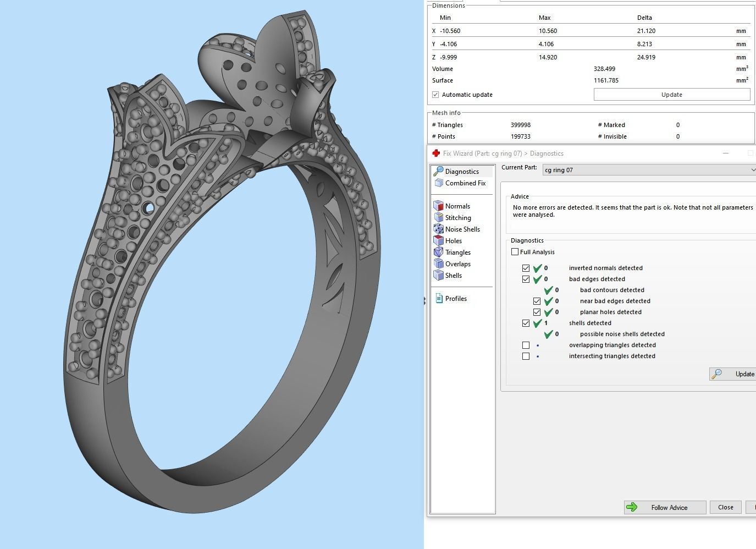Enable Full Analysis checkbox
This screenshot has width=756, height=549.
click(515, 252)
